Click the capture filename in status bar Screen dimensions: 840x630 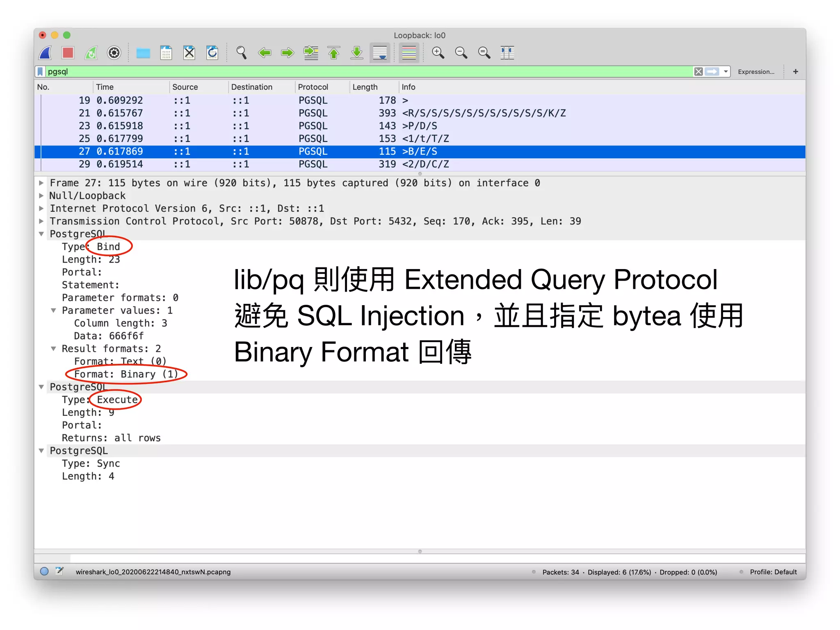tap(153, 572)
